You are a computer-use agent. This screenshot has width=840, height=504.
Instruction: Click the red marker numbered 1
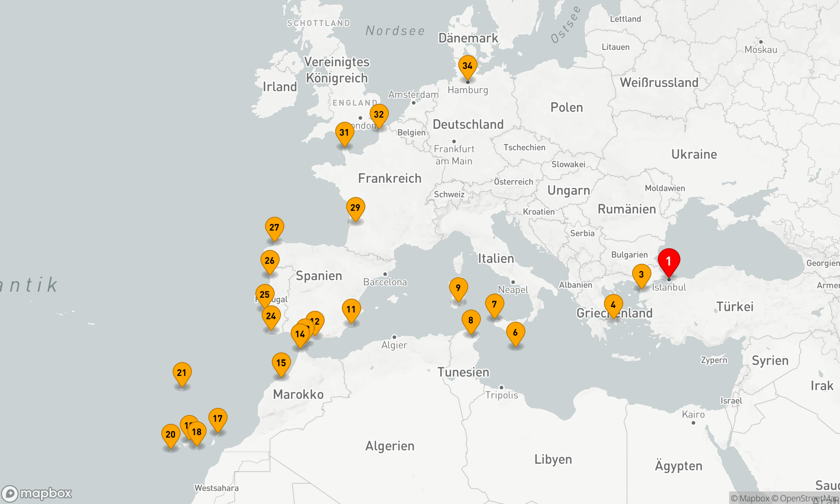click(x=669, y=261)
